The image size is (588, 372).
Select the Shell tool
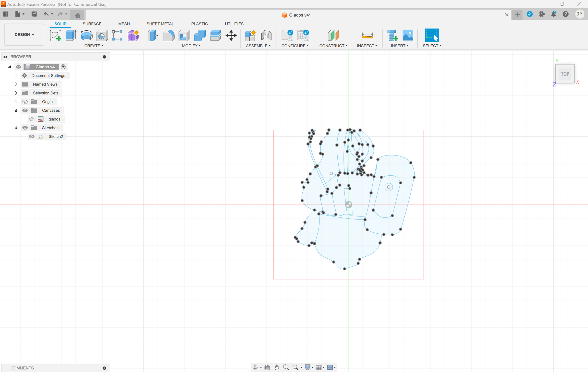point(184,36)
